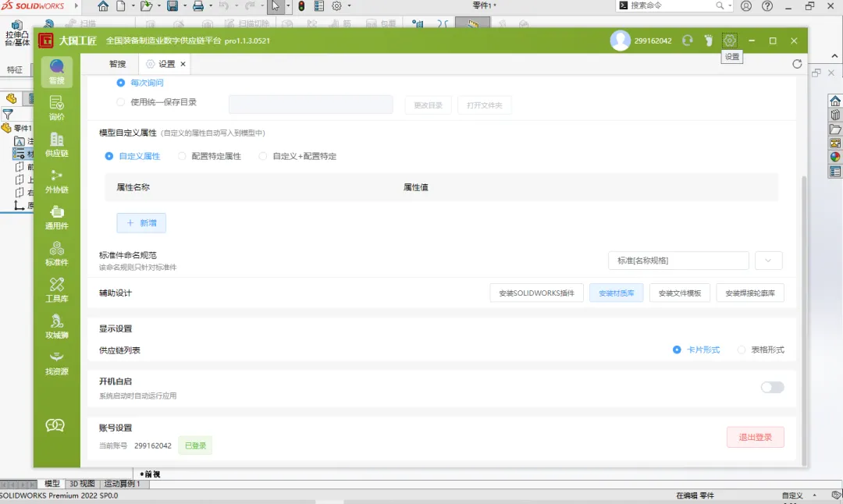Click SolidWorks Home toolbar icon
The height and width of the screenshot is (504, 843).
(x=103, y=6)
